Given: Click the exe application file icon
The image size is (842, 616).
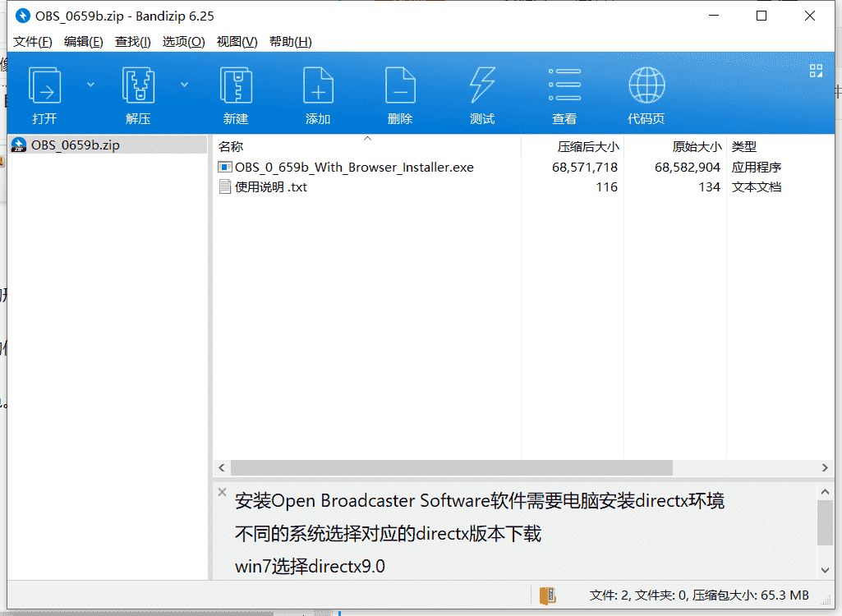Looking at the screenshot, I should pyautogui.click(x=224, y=168).
